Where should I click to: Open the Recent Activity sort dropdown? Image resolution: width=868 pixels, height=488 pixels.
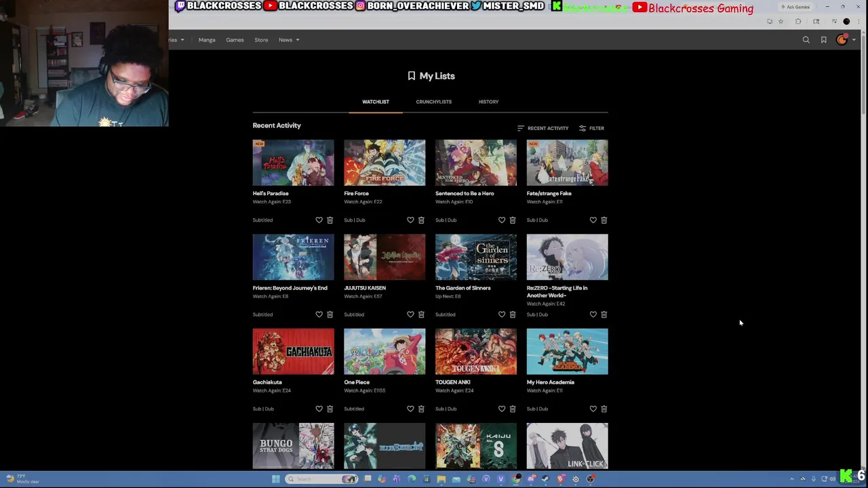542,128
